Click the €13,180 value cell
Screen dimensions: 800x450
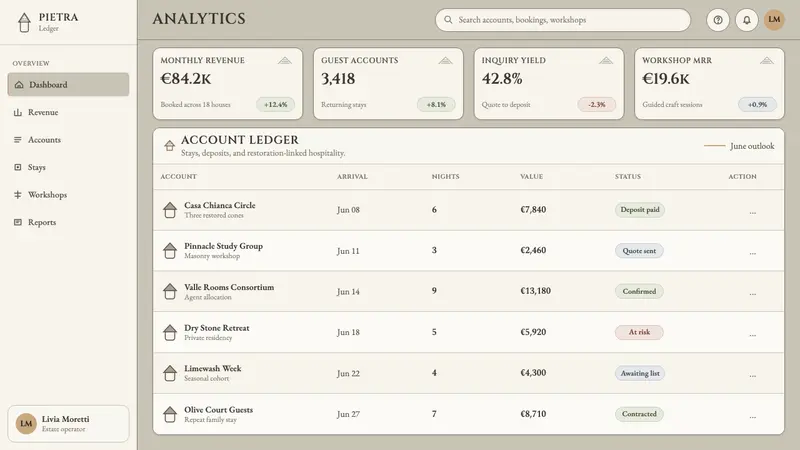(535, 291)
